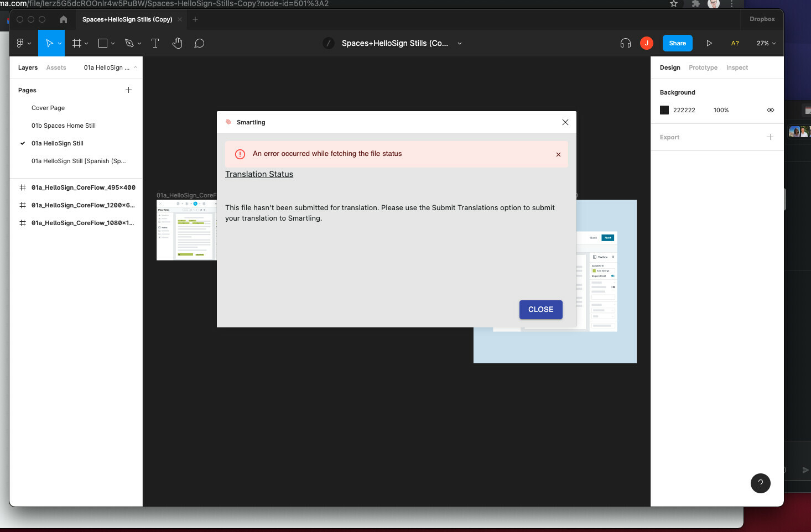Open file name dropdown chevron

point(460,43)
